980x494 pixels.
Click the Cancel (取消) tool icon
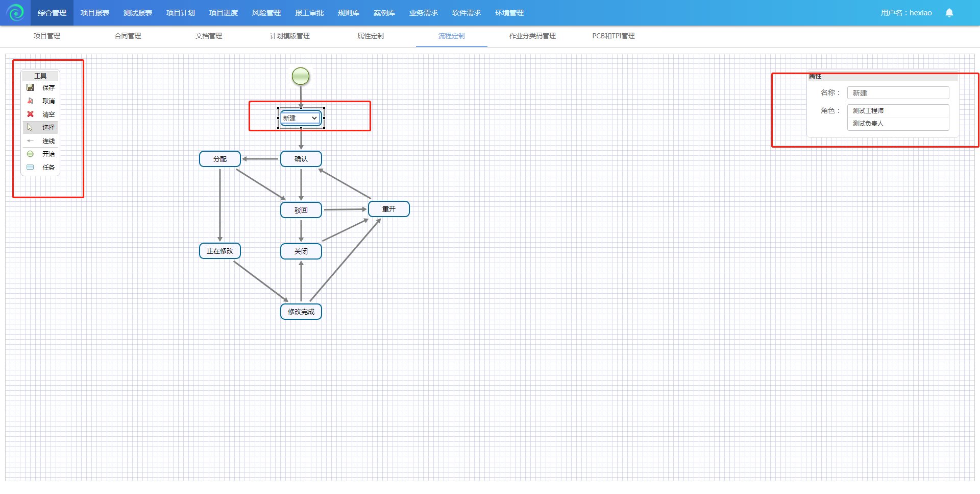[x=30, y=101]
